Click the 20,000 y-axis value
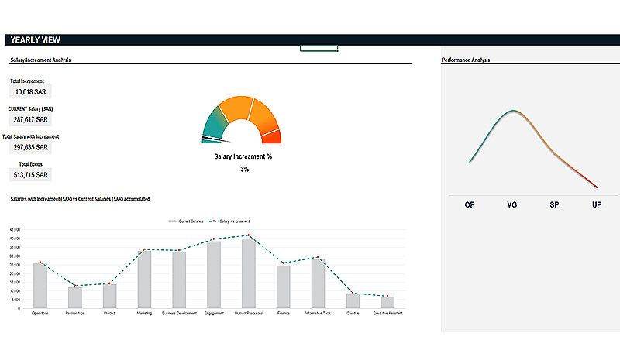This screenshot has width=620, height=364. pyautogui.click(x=15, y=273)
